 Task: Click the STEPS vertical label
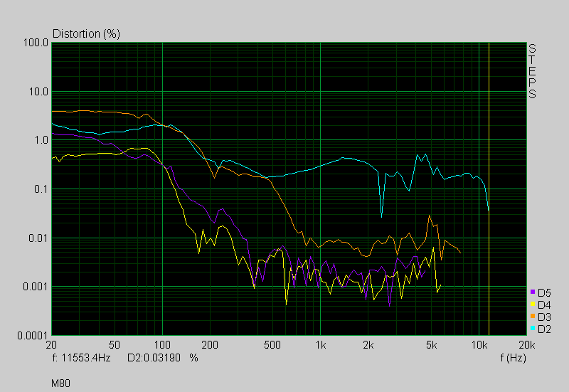coord(532,71)
